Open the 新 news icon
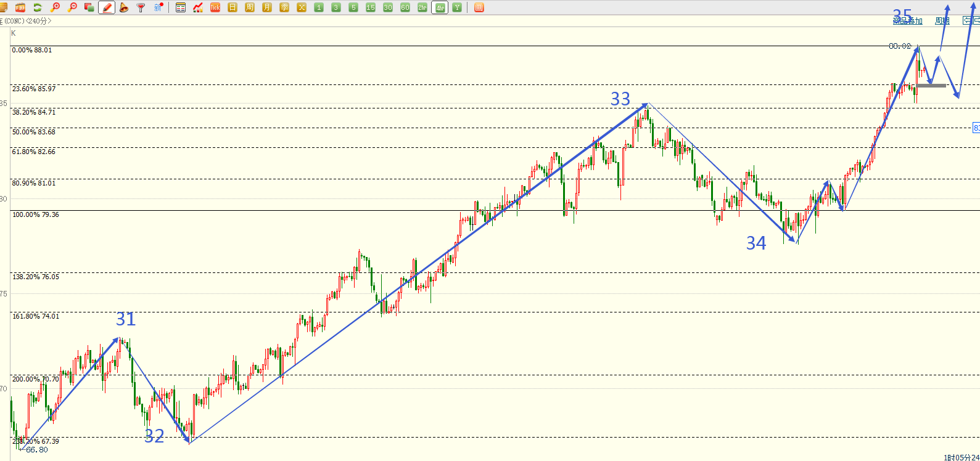The height and width of the screenshot is (461, 980). pyautogui.click(x=159, y=7)
